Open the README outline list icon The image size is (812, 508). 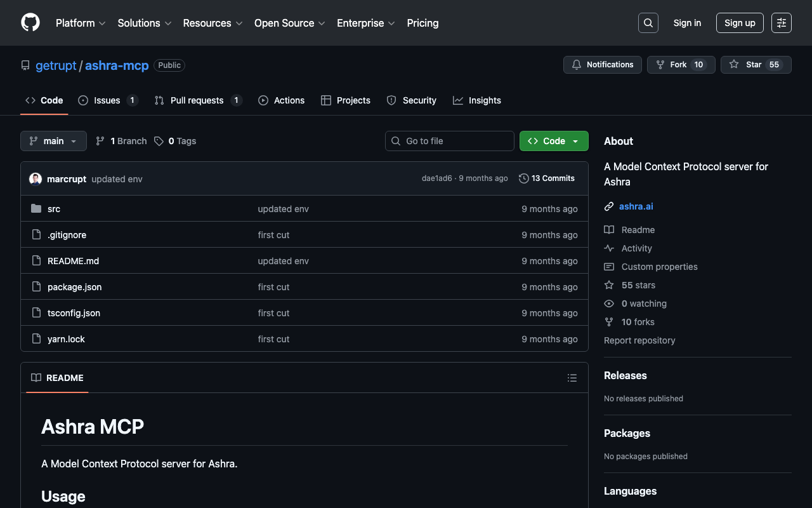[572, 378]
